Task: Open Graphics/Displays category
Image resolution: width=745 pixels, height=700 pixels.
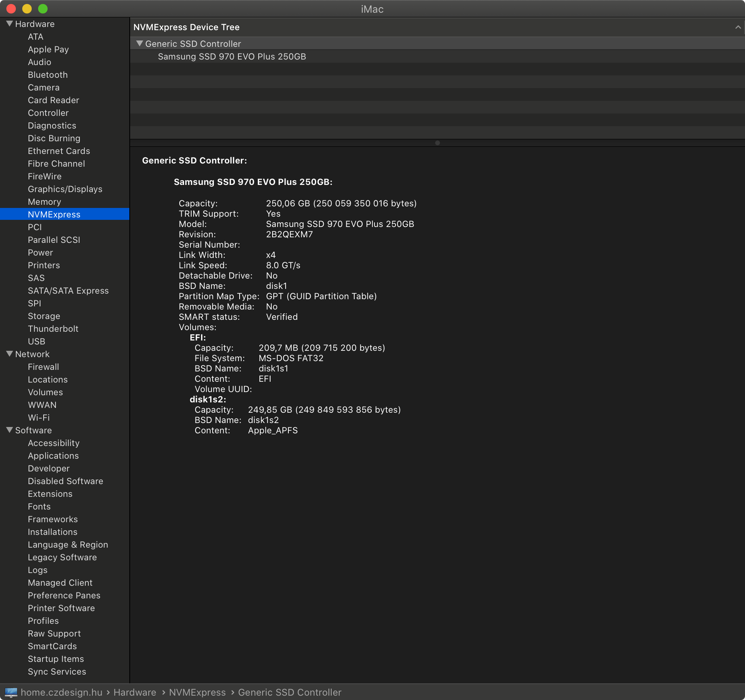Action: (x=65, y=189)
